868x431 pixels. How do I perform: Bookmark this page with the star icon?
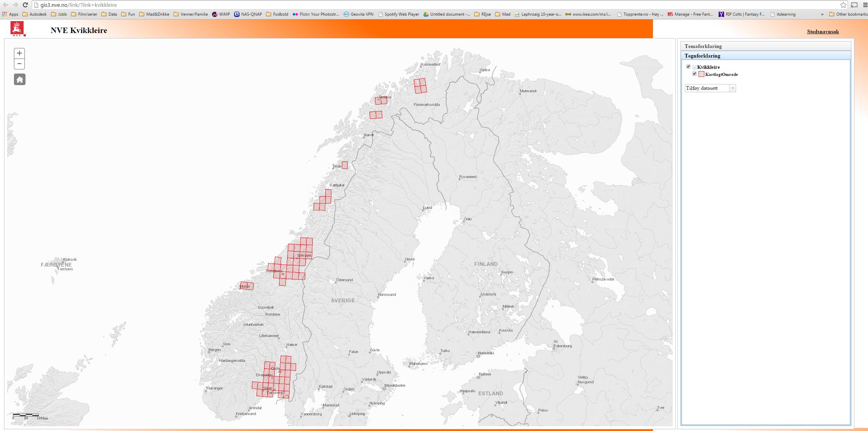click(843, 5)
